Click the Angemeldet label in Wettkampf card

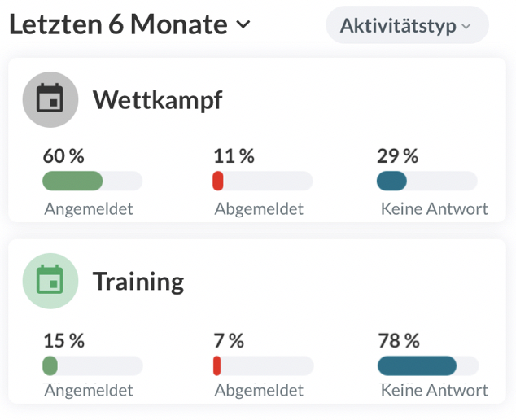coord(89,209)
